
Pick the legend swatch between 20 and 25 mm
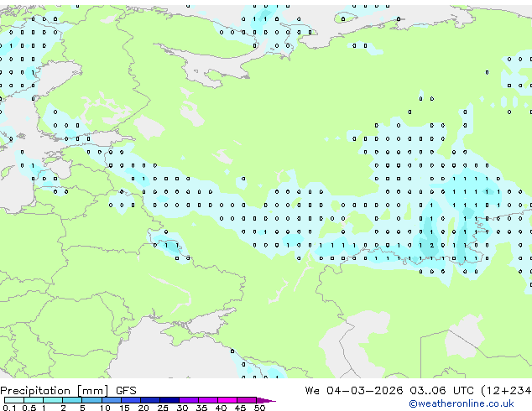pos(150,400)
